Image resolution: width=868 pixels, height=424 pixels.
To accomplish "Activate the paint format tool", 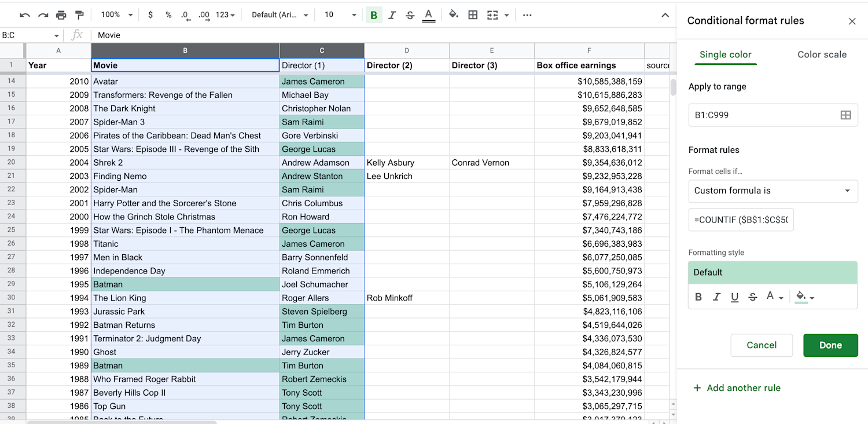I will (80, 15).
